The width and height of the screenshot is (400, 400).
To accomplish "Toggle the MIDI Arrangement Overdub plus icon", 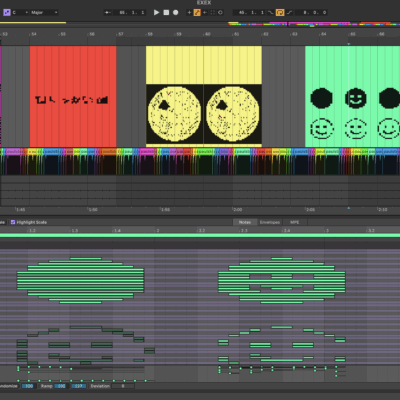I will (x=189, y=12).
